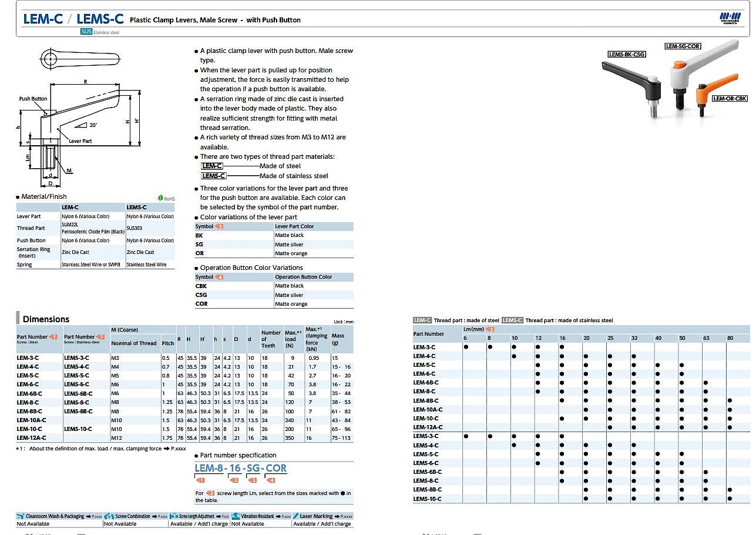This screenshot has width=756, height=535.
Task: Click tag 2 under 16 in part number specification
Action: 234,480
